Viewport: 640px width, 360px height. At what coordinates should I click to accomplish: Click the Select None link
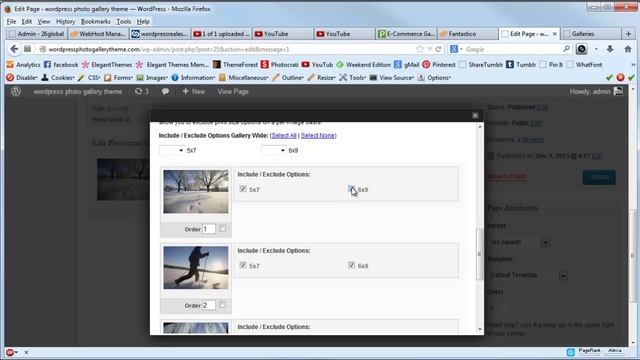click(318, 136)
